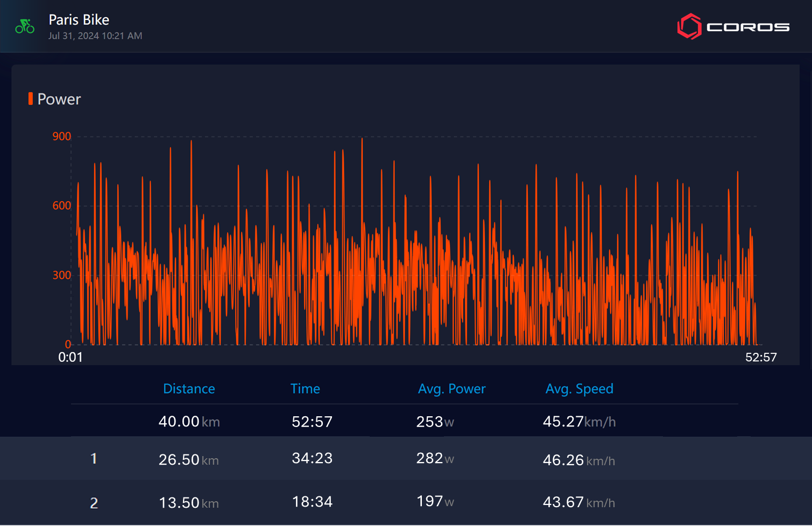Sort by the Distance column header
The width and height of the screenshot is (812, 526).
tap(189, 389)
